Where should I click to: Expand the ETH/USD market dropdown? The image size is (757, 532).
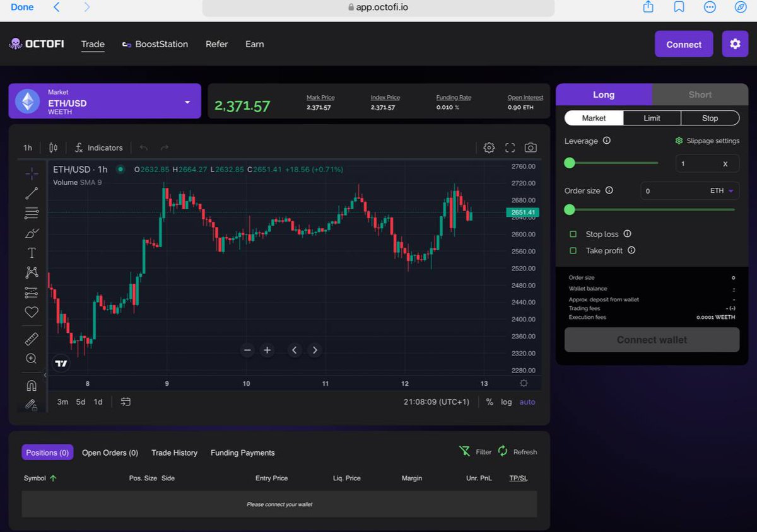tap(105, 101)
